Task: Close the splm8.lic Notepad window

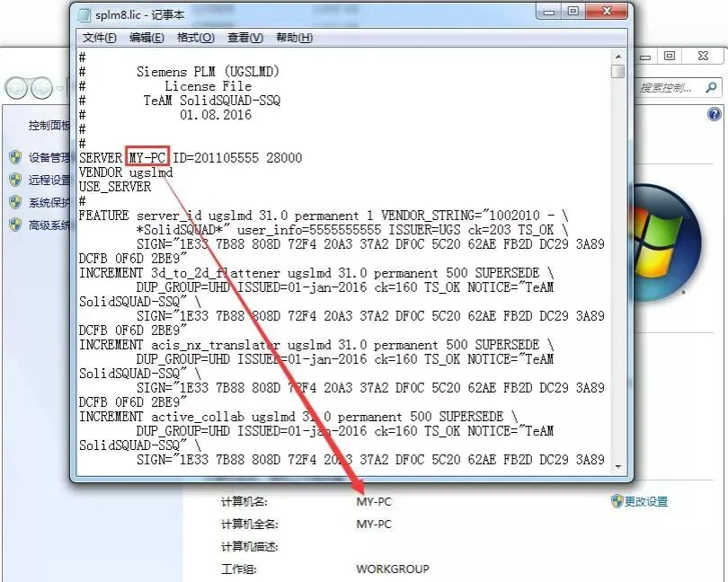Action: click(x=607, y=11)
